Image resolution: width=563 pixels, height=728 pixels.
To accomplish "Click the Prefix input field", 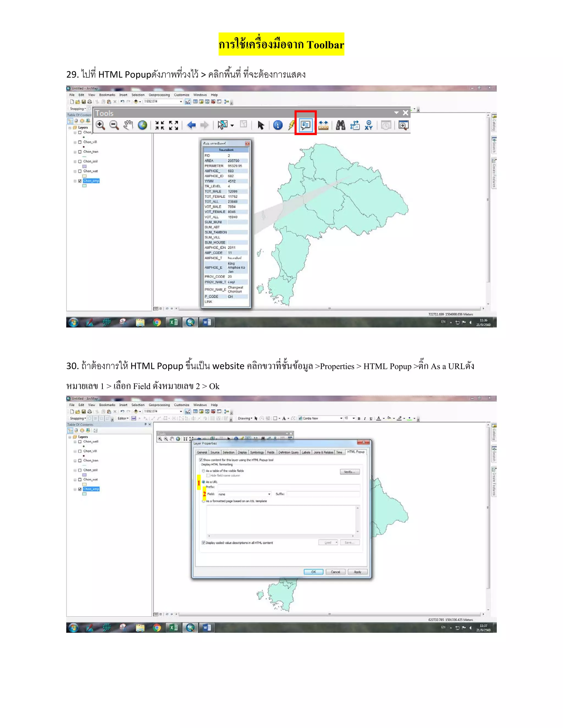I will [289, 487].
